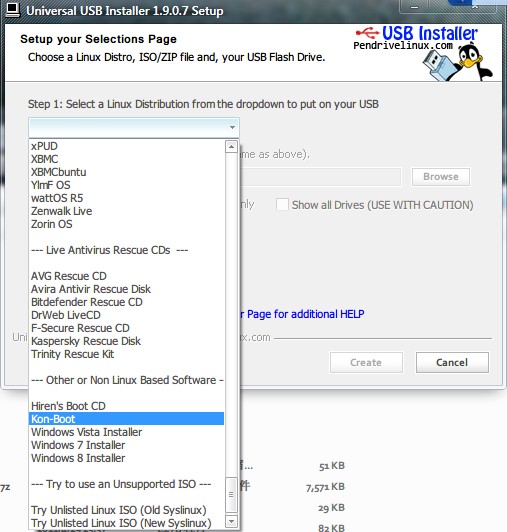Click the Create button
507x532 pixels.
(366, 362)
